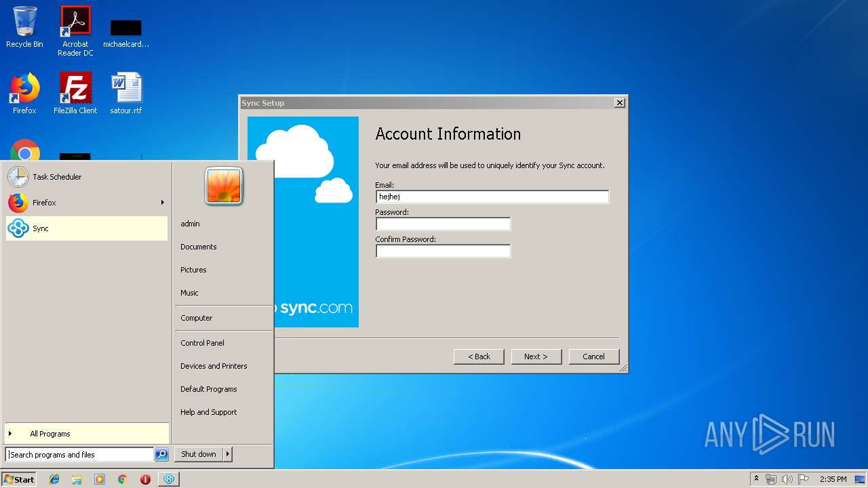Click the Password field in Sync Setup
Screen dimensions: 868x488
[x=443, y=224]
